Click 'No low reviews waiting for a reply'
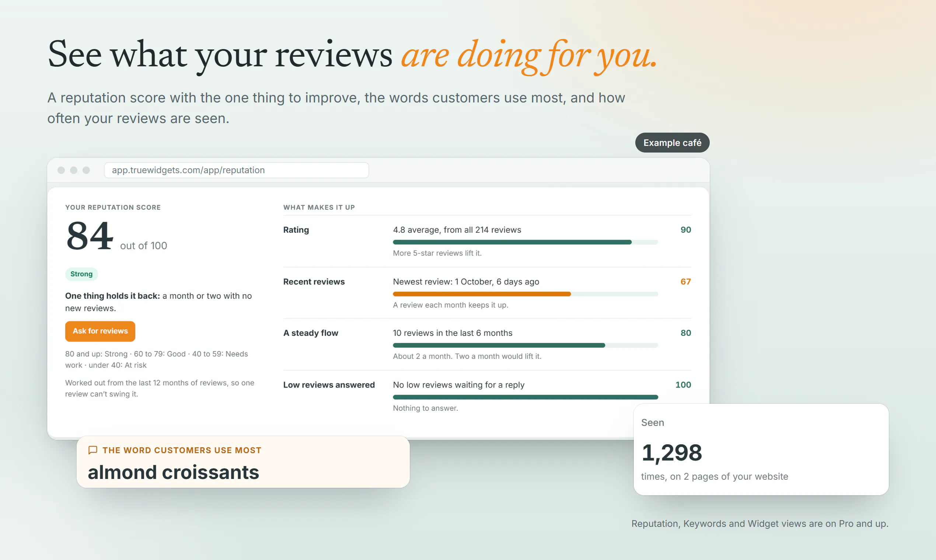The width and height of the screenshot is (936, 560). pos(458,385)
